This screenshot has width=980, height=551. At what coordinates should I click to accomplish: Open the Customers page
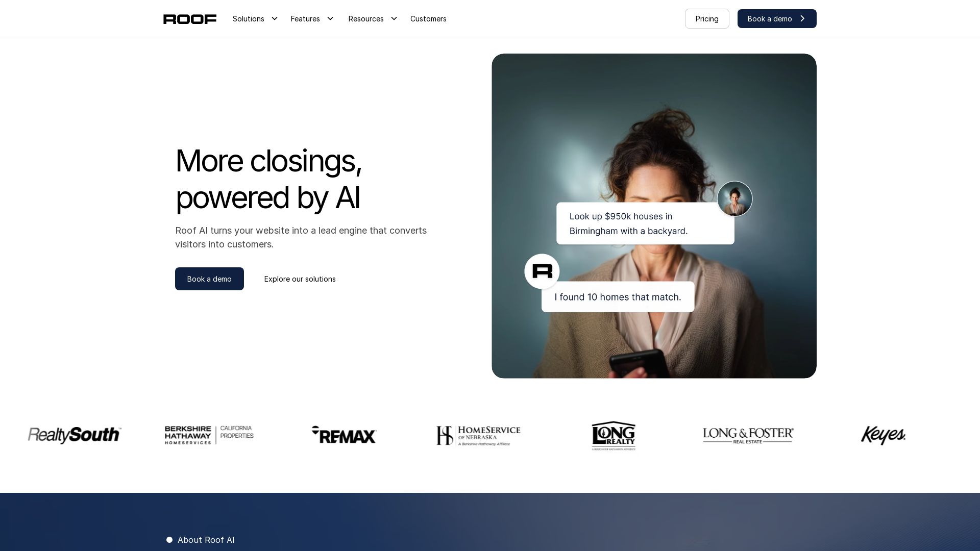pos(428,19)
